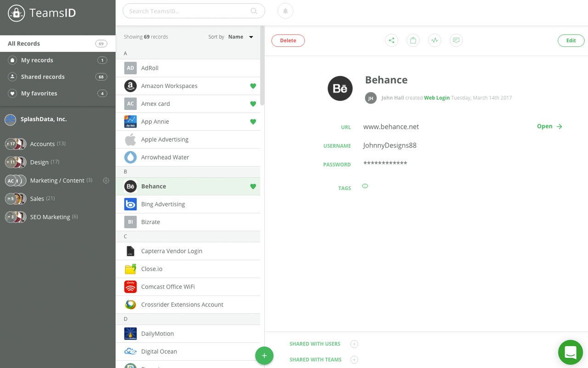Click the Arrowhead Water droplet icon
The image size is (588, 368).
click(x=130, y=157)
